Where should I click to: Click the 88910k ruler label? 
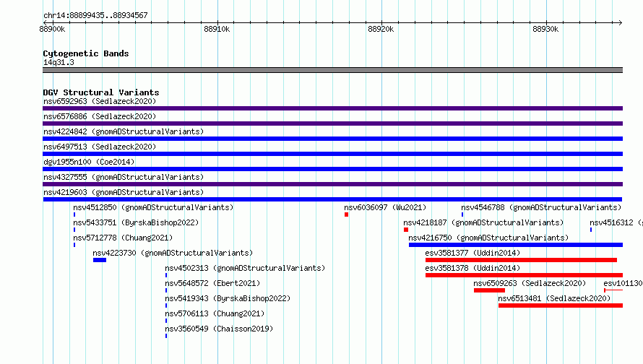pos(217,29)
